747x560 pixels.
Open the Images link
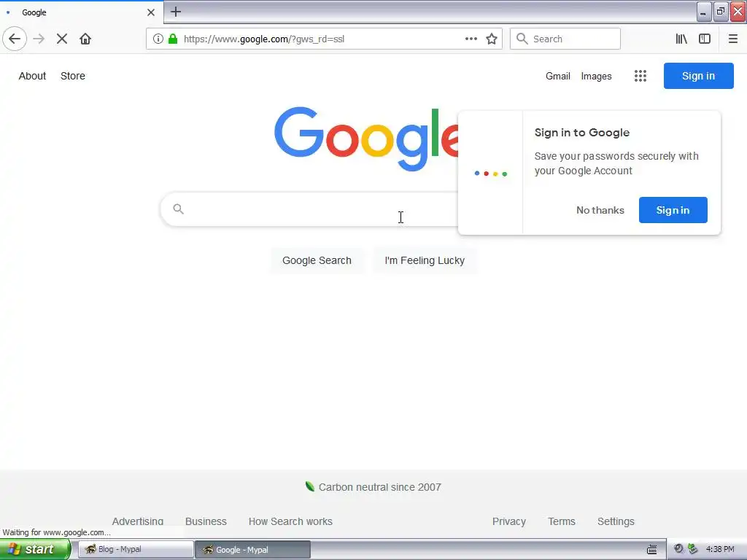[x=596, y=76]
